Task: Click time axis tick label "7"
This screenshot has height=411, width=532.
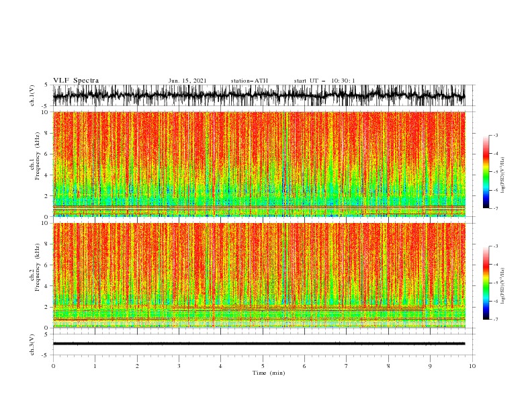Action: click(x=347, y=366)
